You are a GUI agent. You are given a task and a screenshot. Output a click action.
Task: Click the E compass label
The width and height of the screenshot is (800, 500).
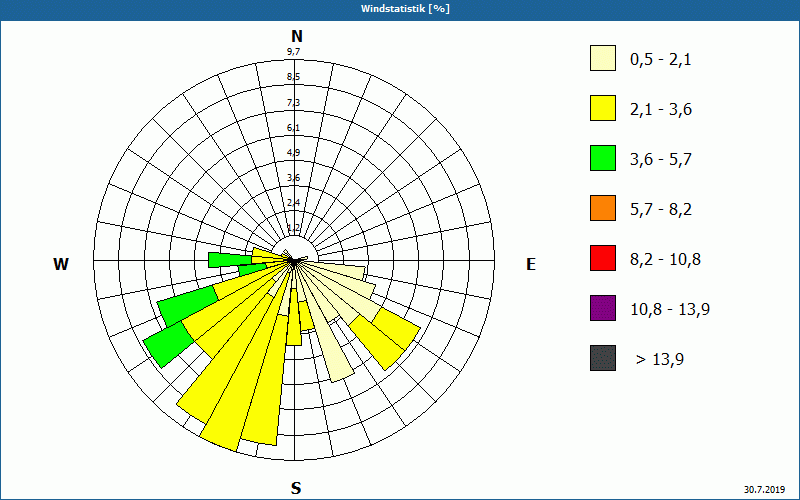point(531,264)
